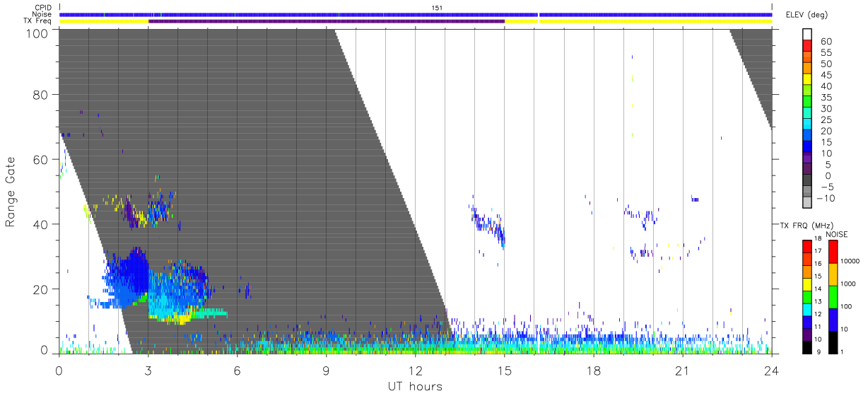This screenshot has width=868, height=401.
Task: Pick the red top swatch of NOISE bar
Action: tap(833, 251)
